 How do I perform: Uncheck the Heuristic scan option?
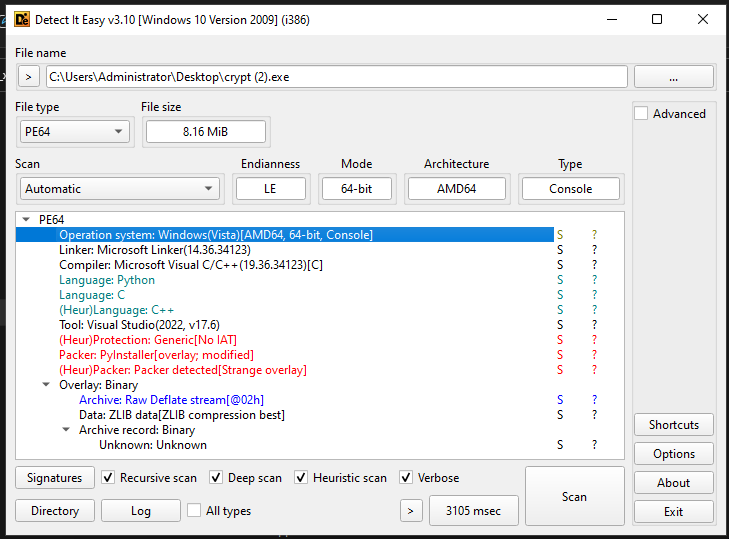303,478
